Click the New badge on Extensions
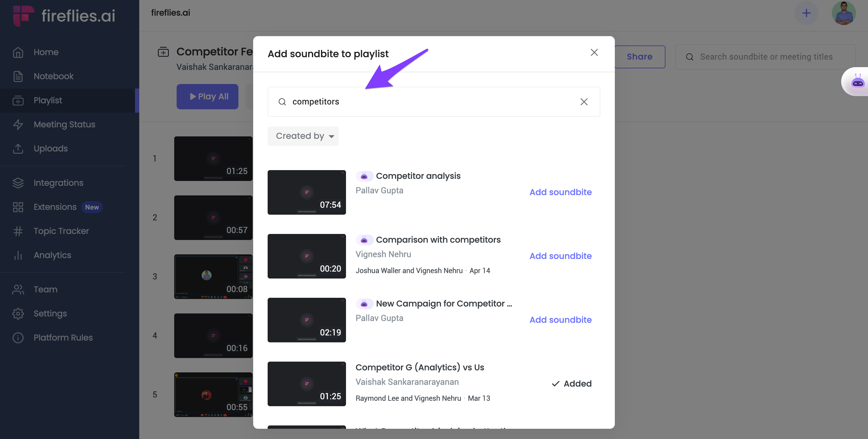 coord(92,207)
